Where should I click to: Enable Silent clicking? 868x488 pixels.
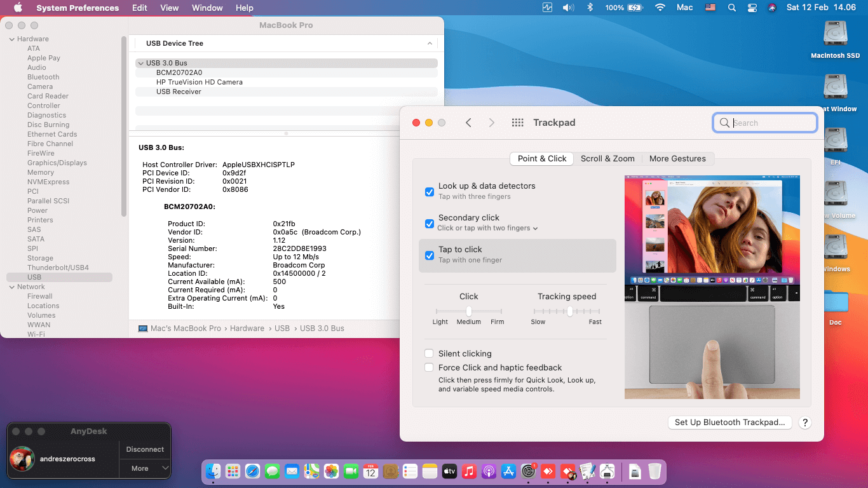[x=430, y=353]
